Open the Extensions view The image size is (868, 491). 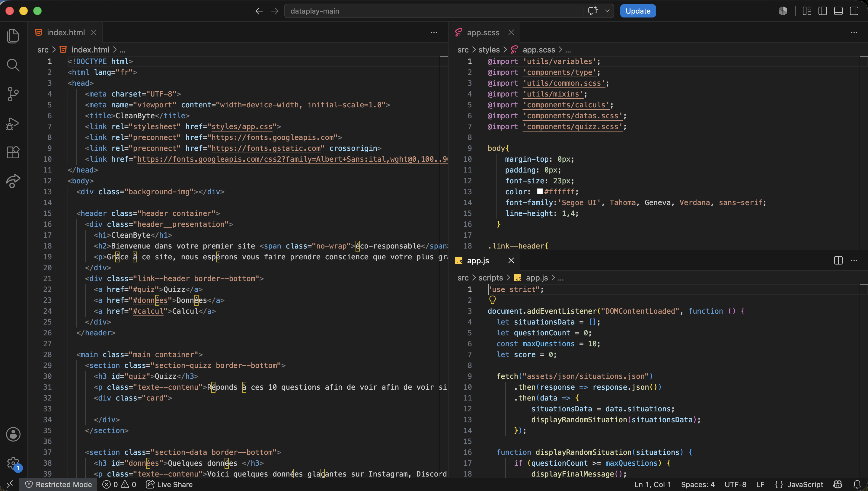13,152
